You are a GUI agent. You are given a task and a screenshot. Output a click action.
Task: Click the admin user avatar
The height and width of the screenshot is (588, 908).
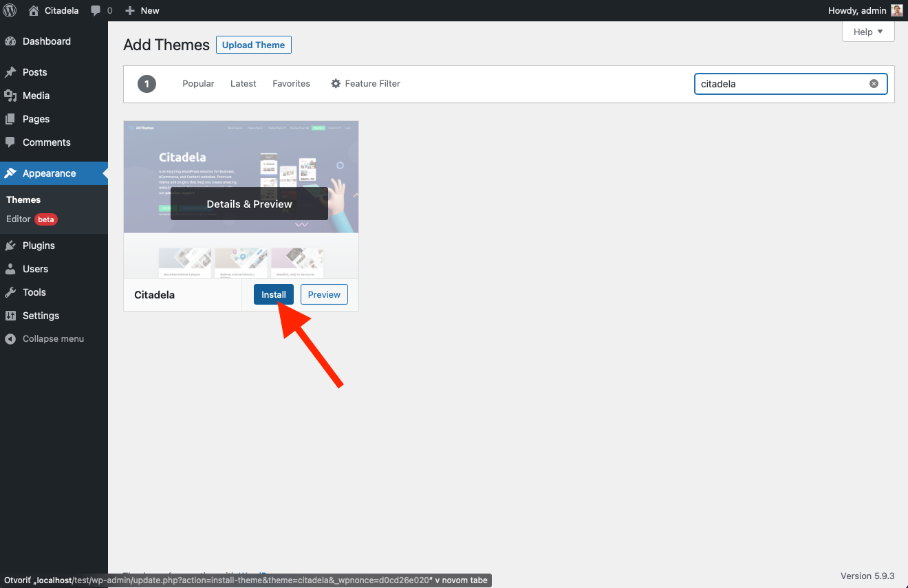click(897, 10)
